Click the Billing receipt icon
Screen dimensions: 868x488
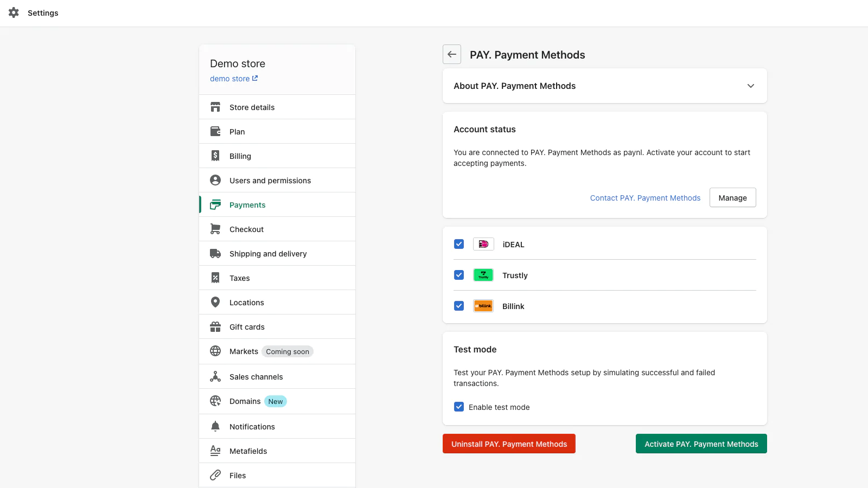point(215,156)
